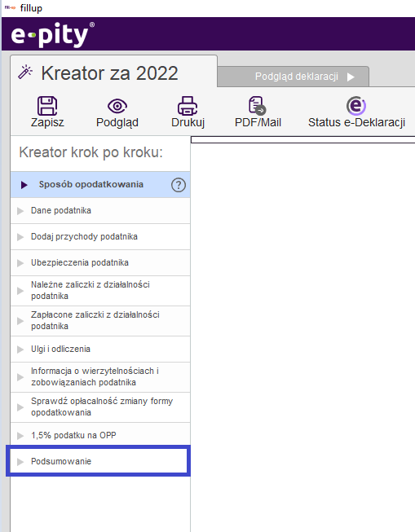This screenshot has width=415, height=532.
Task: Click the Drukuj printer icon
Action: [x=188, y=106]
